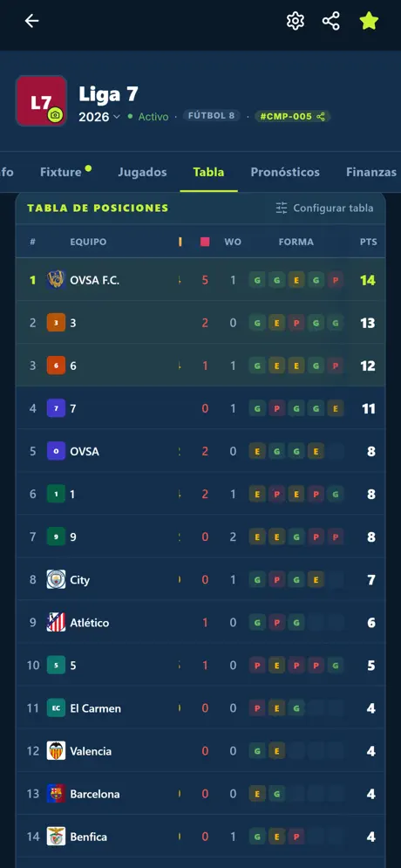This screenshot has width=401, height=868.
Task: Click the Barcelona team crest
Action: tap(56, 794)
